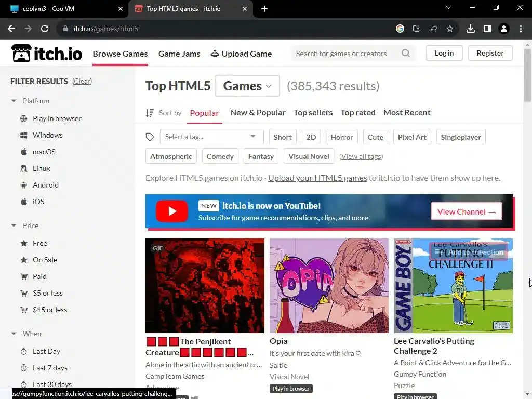The height and width of the screenshot is (399, 532).
Task: Click Add to collection on Lee Carvallo's game
Action: point(469,252)
